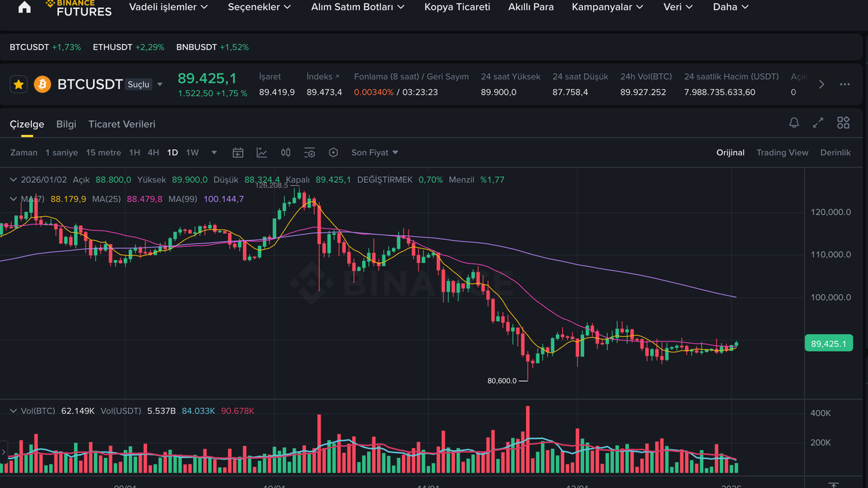Open the price alert bell icon
Viewport: 868px width, 488px height.
(x=793, y=123)
